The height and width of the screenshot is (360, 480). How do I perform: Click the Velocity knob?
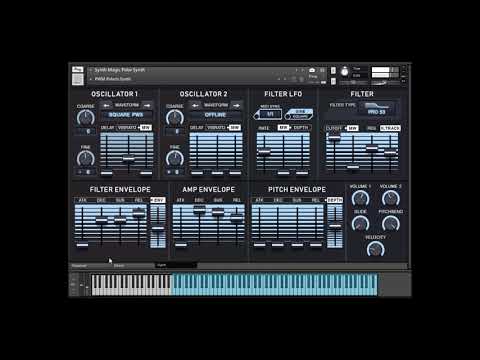[376, 249]
